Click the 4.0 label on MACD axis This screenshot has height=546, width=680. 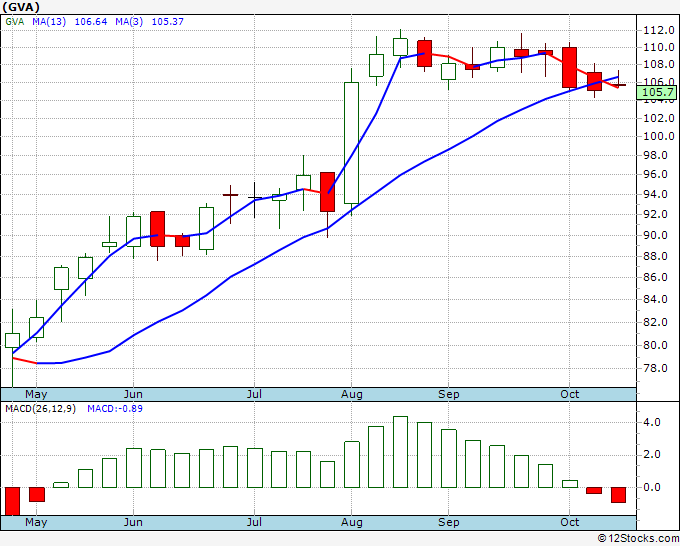(652, 422)
